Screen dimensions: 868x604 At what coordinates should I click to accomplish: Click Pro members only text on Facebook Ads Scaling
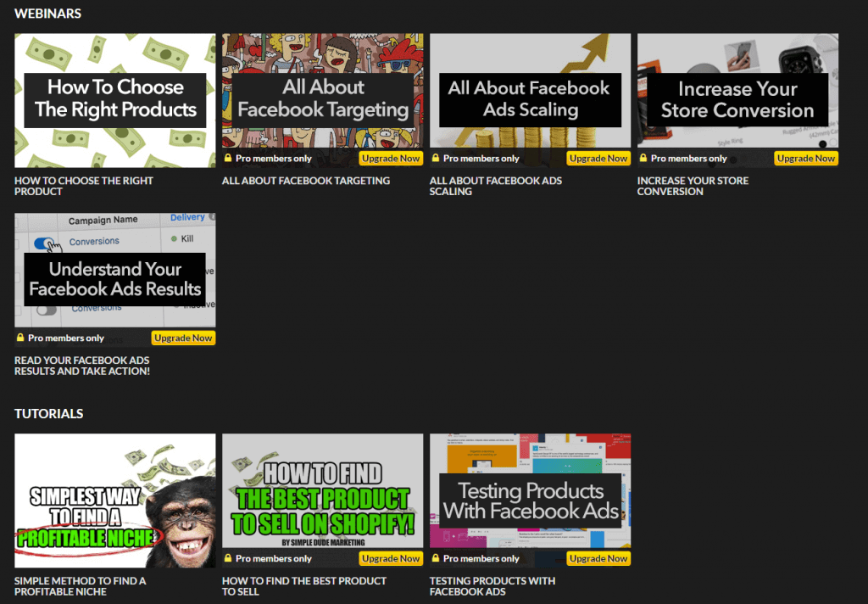pyautogui.click(x=481, y=159)
